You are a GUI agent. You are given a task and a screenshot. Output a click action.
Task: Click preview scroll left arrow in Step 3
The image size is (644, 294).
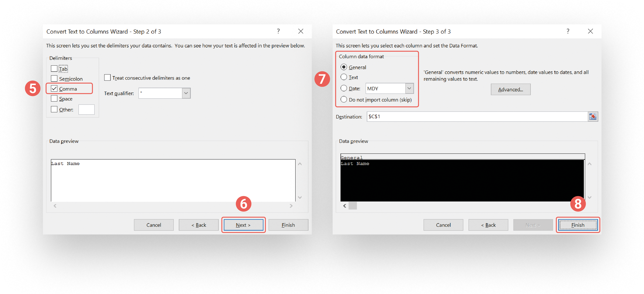(344, 206)
